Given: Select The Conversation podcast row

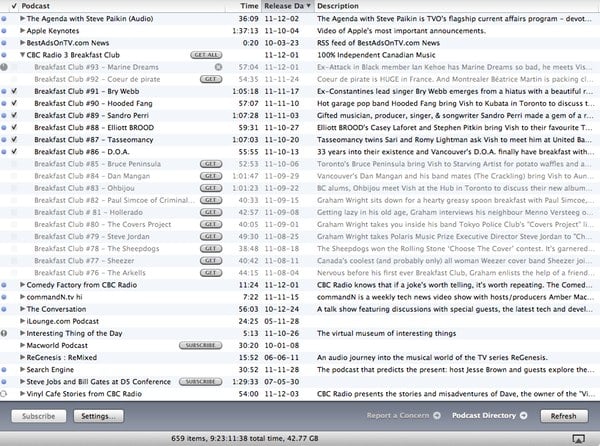Looking at the screenshot, I should pyautogui.click(x=300, y=309).
